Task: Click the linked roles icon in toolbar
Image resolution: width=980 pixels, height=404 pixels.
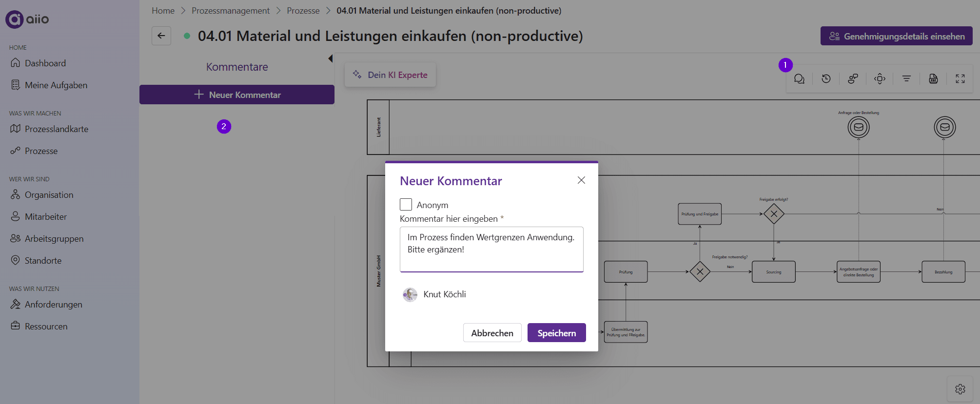Action: [x=853, y=79]
